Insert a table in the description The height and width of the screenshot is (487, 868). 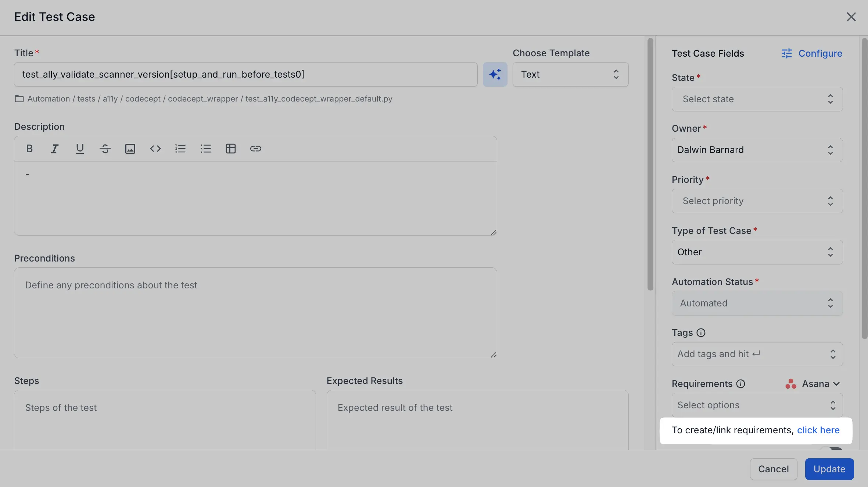231,149
